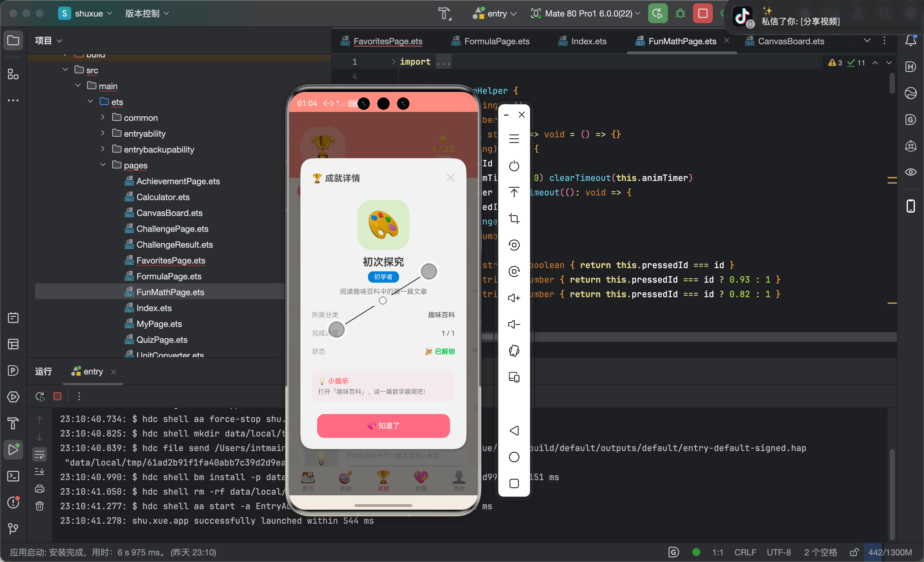
Task: Collapse the ets folder in project tree
Action: point(90,102)
